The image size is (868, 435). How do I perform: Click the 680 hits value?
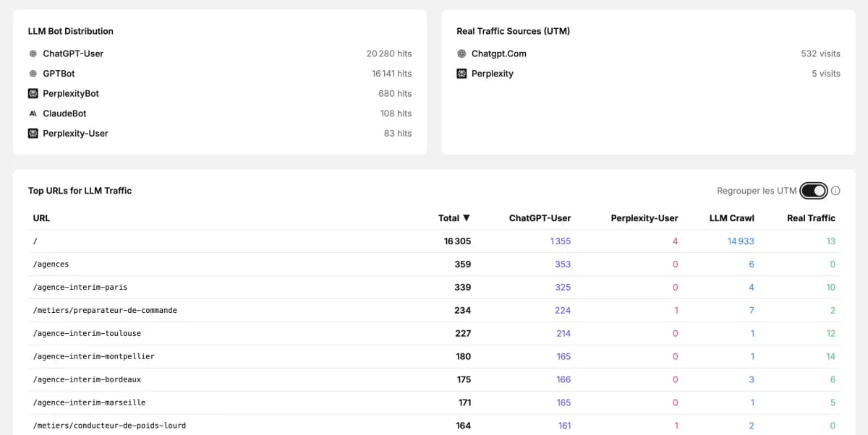click(x=395, y=93)
